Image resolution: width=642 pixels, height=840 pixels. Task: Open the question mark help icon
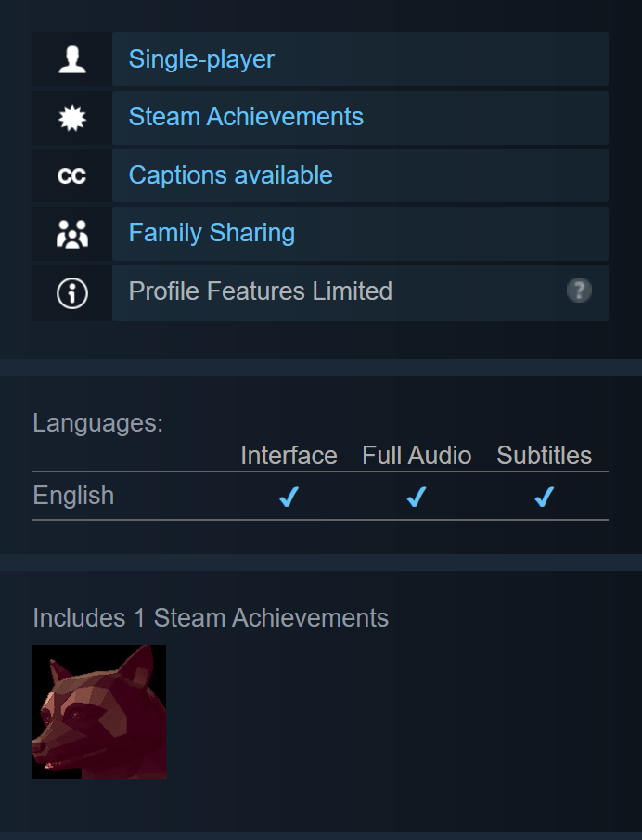coord(579,291)
